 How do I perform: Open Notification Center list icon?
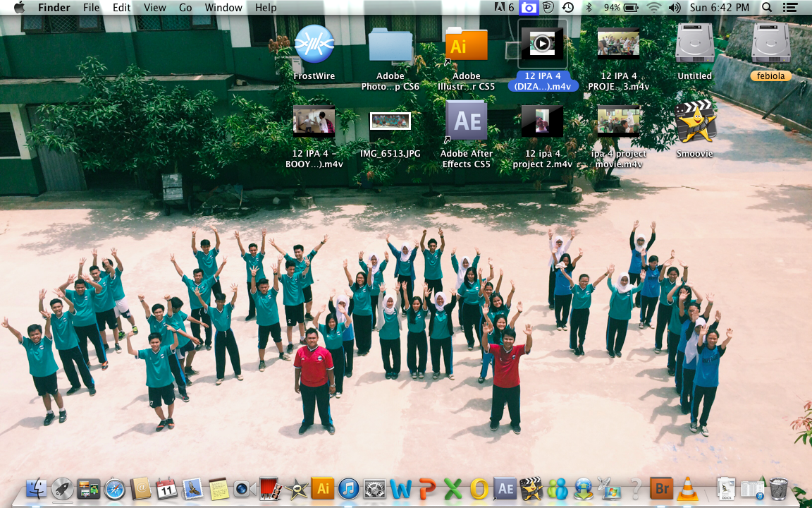tap(789, 7)
